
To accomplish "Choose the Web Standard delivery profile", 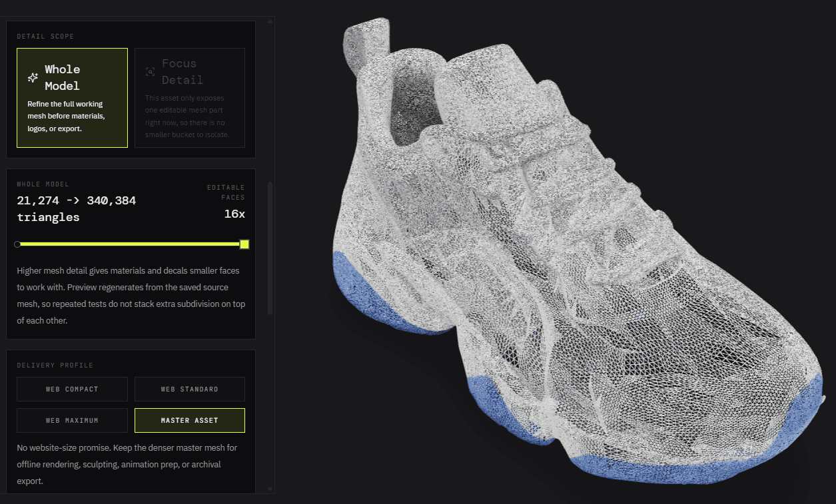I will coord(190,389).
